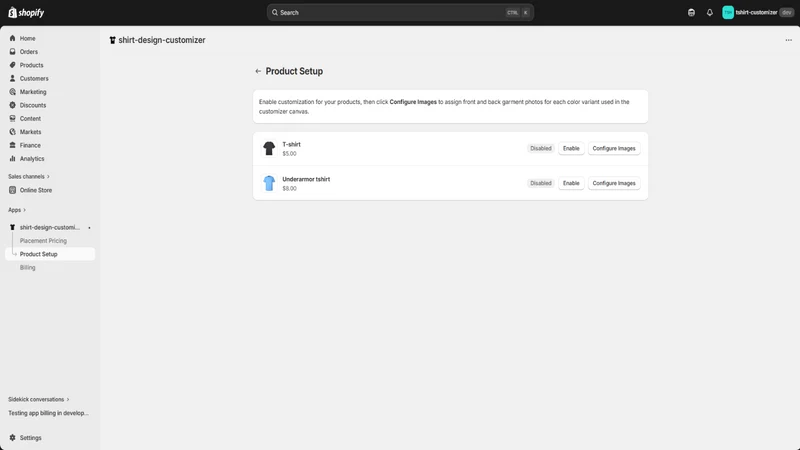The image size is (800, 450).
Task: Open Online Store icon
Action: 12,190
